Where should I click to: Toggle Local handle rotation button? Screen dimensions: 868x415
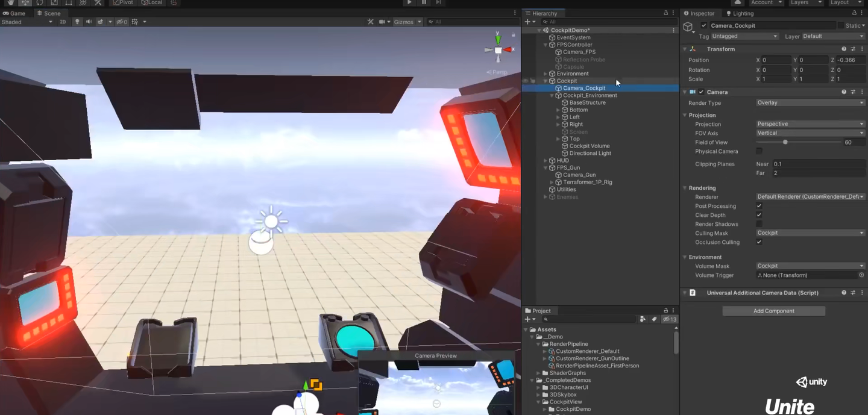pyautogui.click(x=152, y=2)
